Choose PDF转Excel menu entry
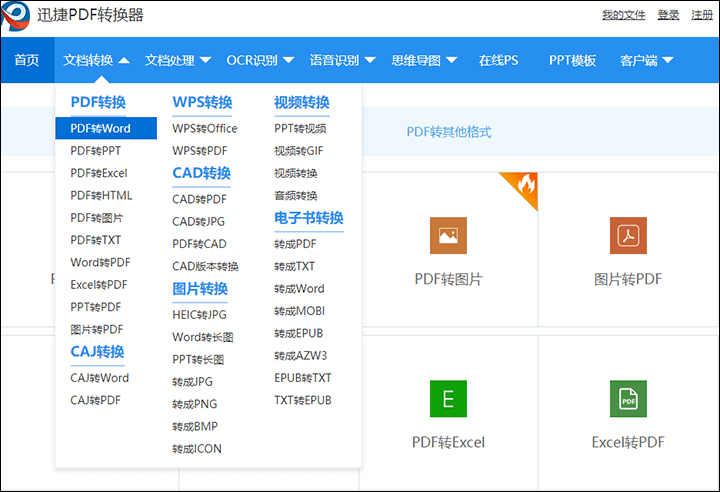 [x=99, y=173]
